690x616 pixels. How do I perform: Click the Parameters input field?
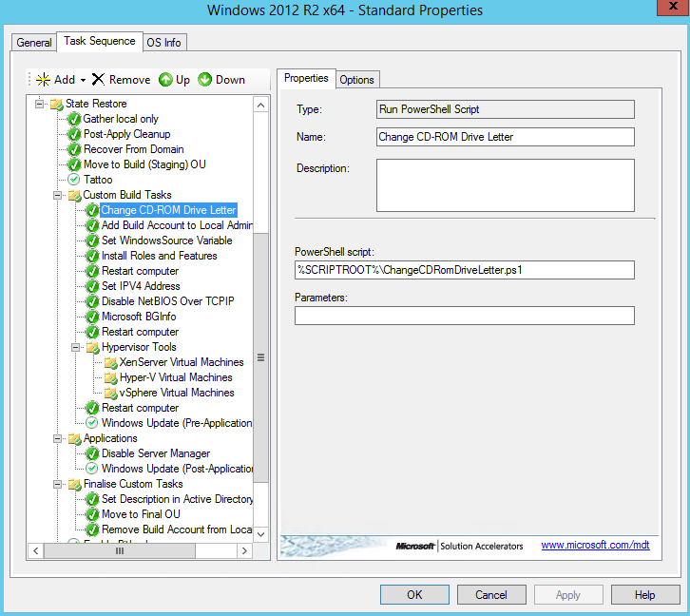pos(464,316)
